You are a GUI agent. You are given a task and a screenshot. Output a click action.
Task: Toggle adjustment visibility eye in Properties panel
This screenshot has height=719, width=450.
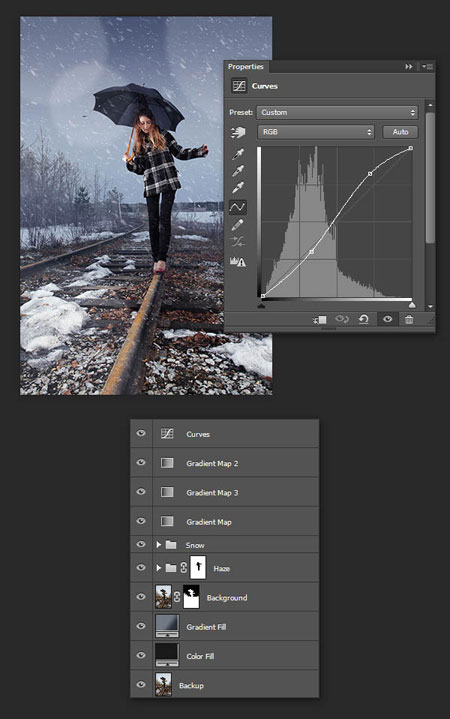point(388,319)
